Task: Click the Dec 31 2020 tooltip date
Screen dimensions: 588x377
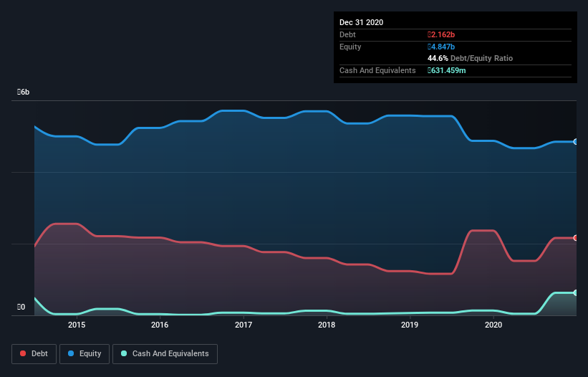Action: pyautogui.click(x=361, y=22)
